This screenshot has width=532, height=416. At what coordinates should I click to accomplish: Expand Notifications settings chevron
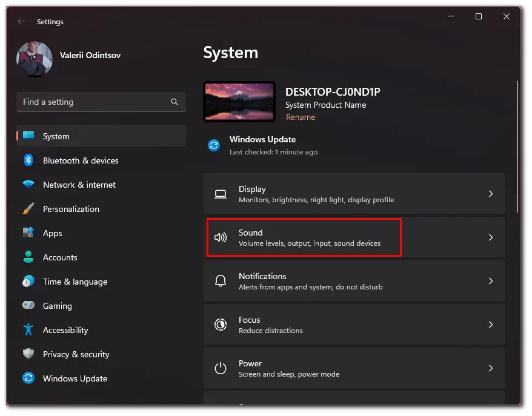[x=491, y=281]
